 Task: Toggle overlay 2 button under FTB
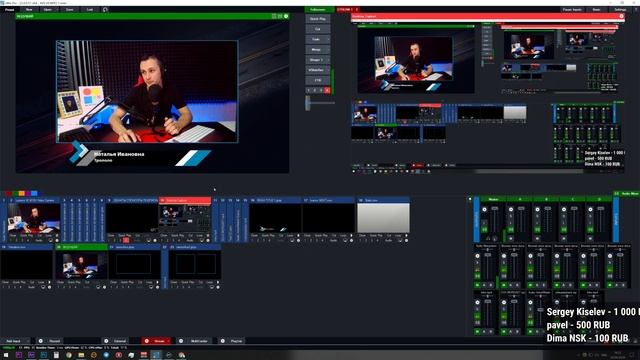[315, 90]
